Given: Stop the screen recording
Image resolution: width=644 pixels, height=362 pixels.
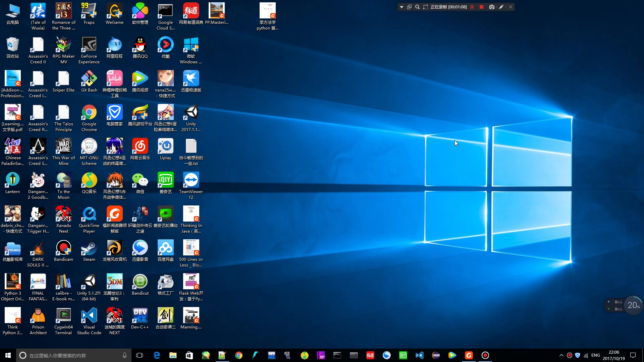Looking at the screenshot, I should coord(481,7).
